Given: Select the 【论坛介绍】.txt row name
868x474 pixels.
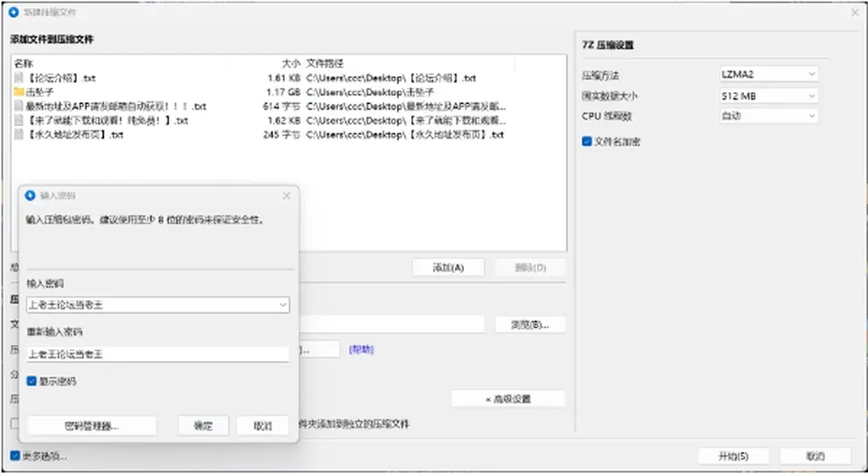Looking at the screenshot, I should pyautogui.click(x=61, y=78).
